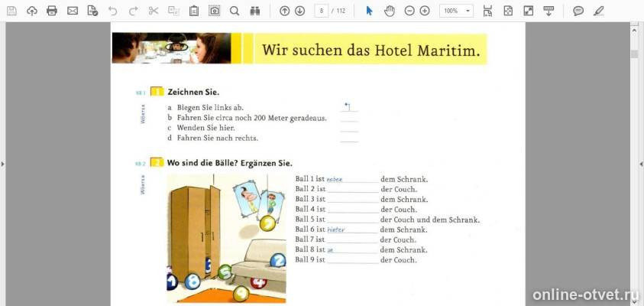Open the 100% zoom dropdown
644x306 pixels.
[x=456, y=11]
